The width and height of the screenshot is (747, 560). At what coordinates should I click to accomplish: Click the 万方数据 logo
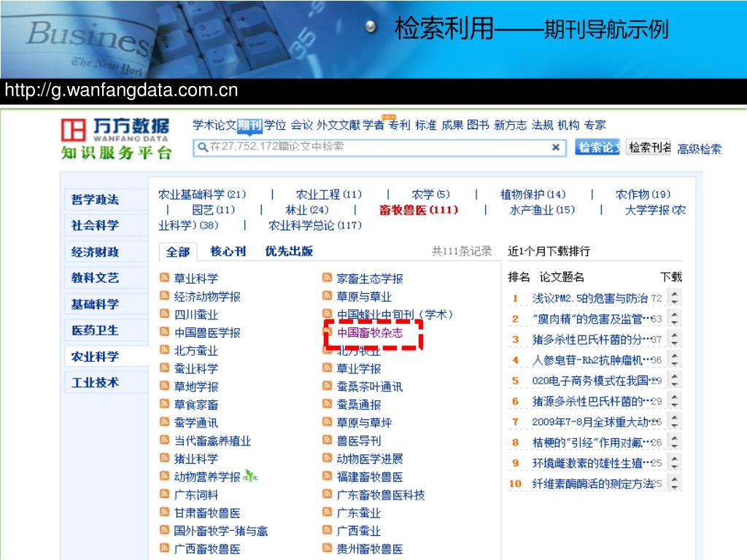(x=116, y=139)
